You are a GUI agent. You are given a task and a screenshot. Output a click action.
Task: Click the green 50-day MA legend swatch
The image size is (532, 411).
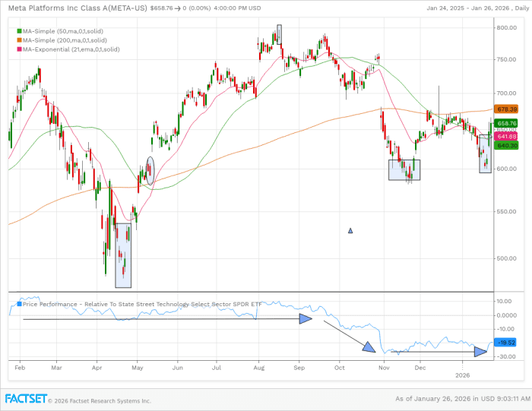coord(19,31)
